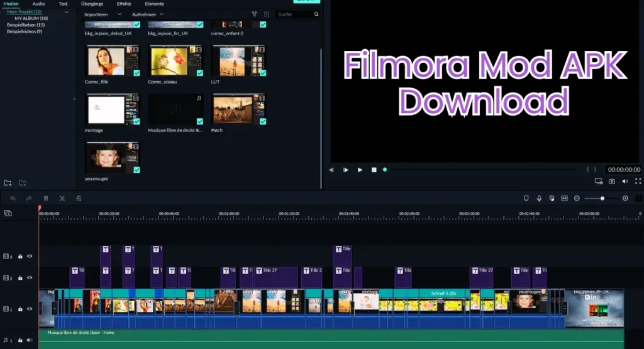Screen dimensions: 644x349
Task: Click the undo arrow in timeline toolbar
Action: 13,198
